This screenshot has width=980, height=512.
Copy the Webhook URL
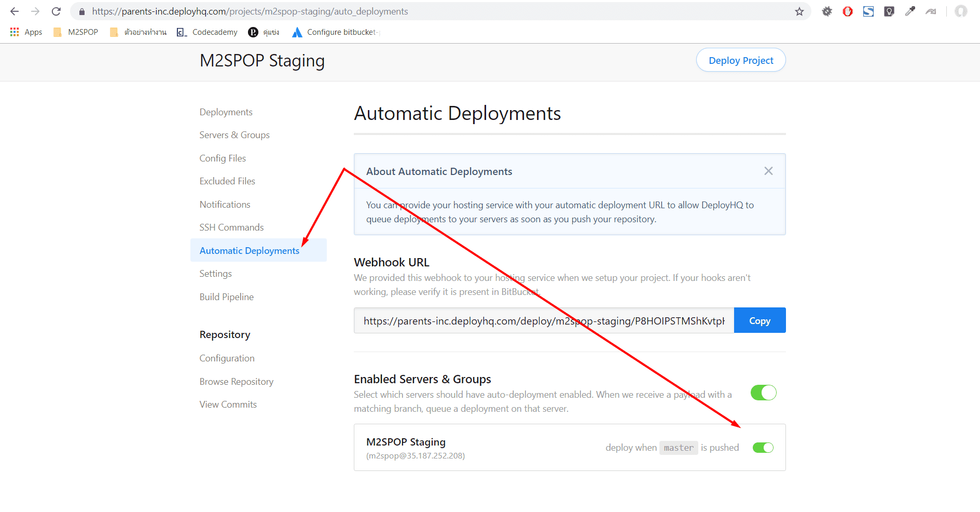point(760,320)
